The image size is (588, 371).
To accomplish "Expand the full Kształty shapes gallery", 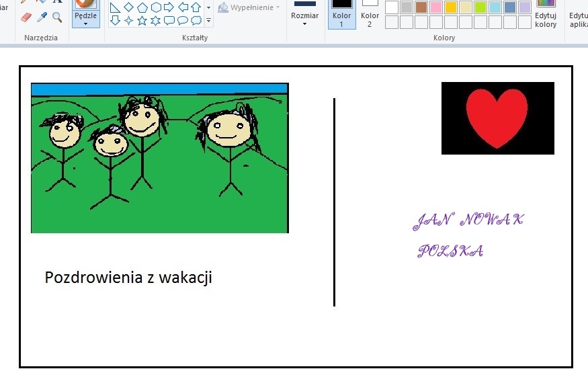I will click(x=208, y=20).
